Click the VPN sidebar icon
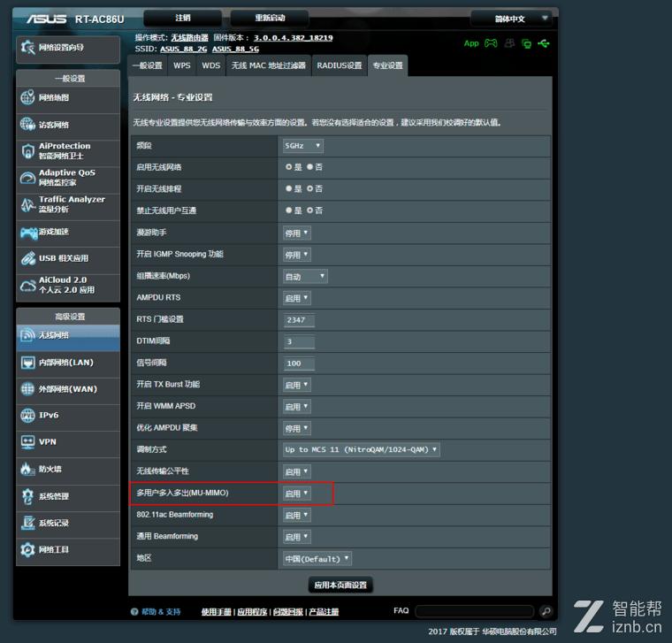This screenshot has width=672, height=643. (27, 442)
